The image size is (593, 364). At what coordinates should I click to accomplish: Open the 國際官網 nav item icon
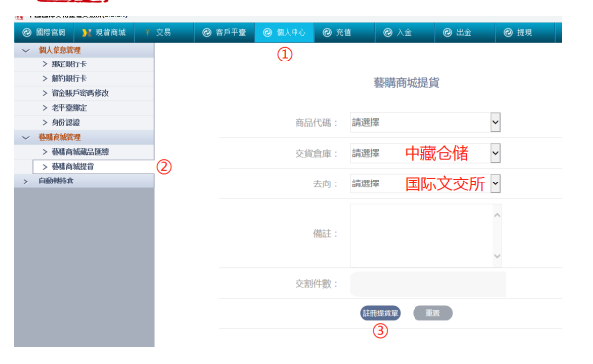(27, 33)
